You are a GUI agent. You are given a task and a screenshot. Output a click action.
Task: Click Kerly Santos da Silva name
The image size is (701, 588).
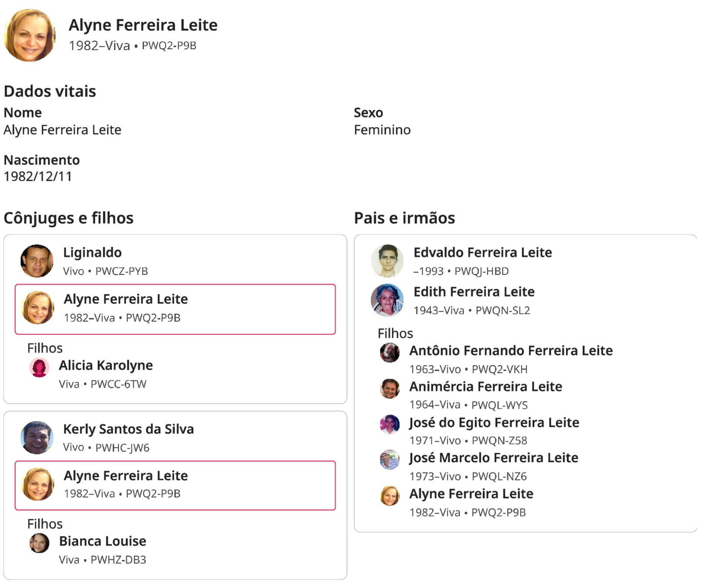point(128,429)
